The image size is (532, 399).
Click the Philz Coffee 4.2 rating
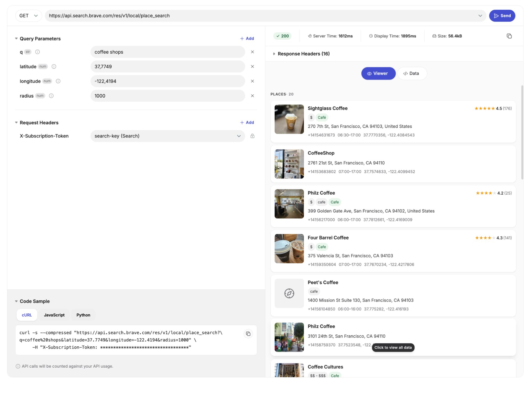point(493,193)
